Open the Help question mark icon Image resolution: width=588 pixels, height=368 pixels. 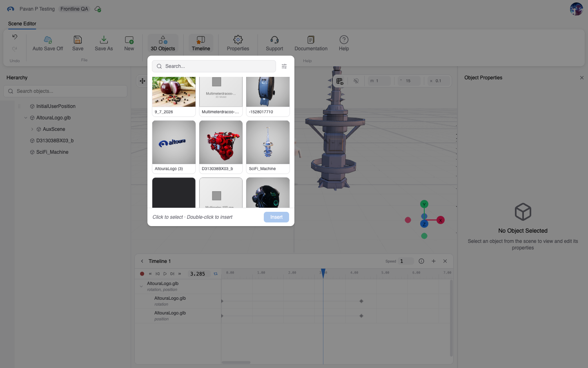(x=344, y=40)
